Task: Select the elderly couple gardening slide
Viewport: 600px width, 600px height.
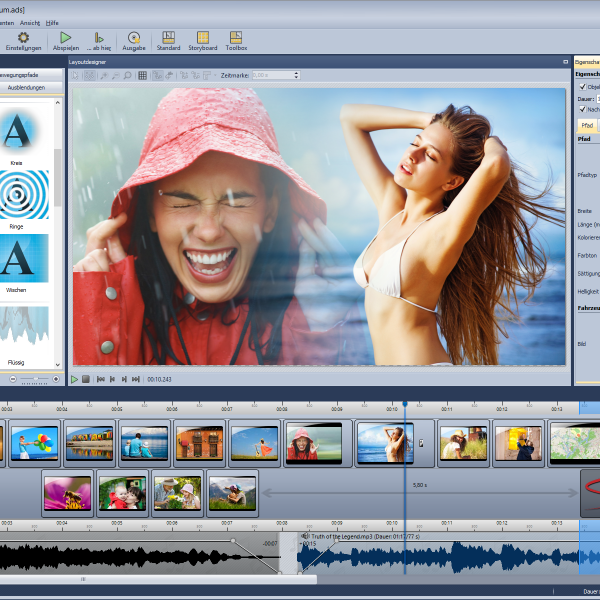Action: tap(178, 493)
